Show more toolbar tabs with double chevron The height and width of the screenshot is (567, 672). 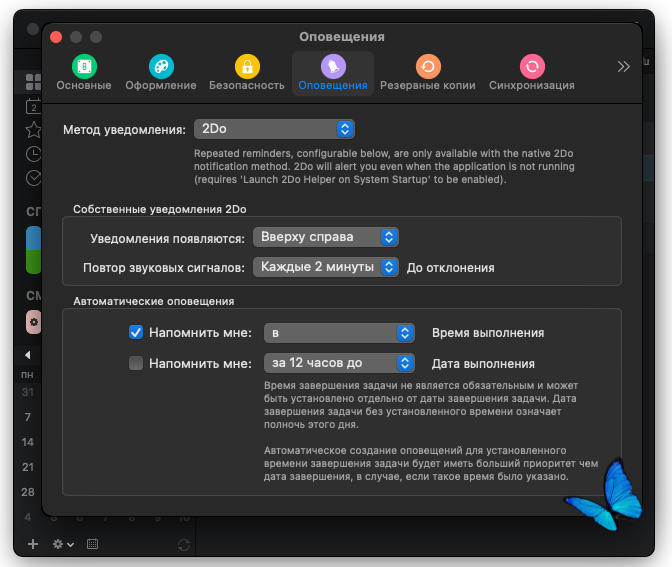click(623, 66)
